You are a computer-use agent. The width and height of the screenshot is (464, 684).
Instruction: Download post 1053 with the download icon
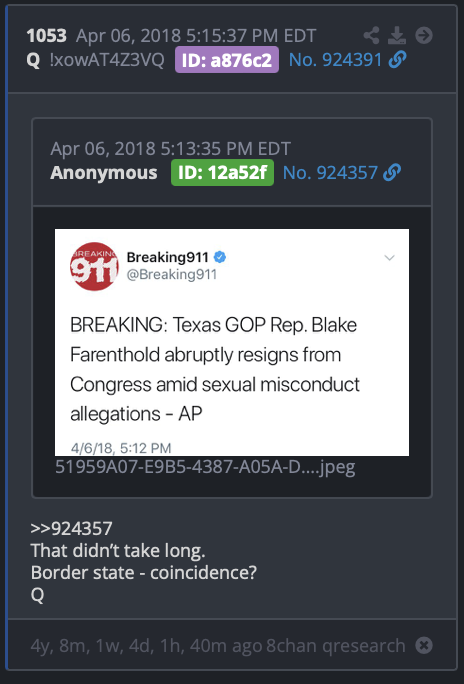(x=397, y=35)
